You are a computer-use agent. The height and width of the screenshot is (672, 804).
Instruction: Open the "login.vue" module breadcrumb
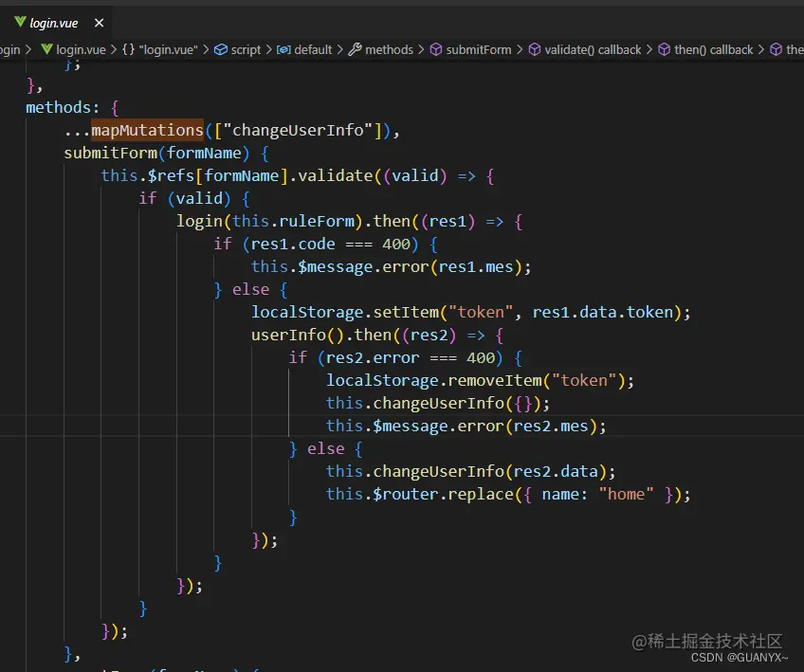(x=168, y=49)
